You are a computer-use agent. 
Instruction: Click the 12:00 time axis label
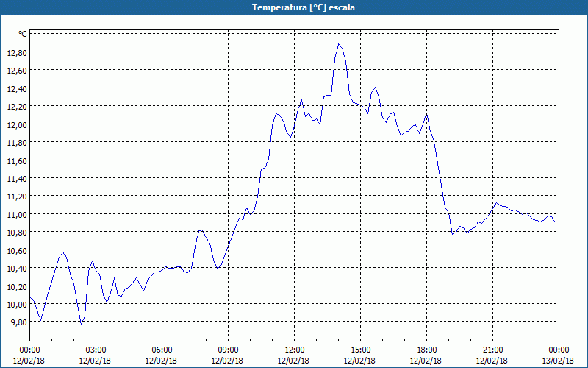pos(295,350)
